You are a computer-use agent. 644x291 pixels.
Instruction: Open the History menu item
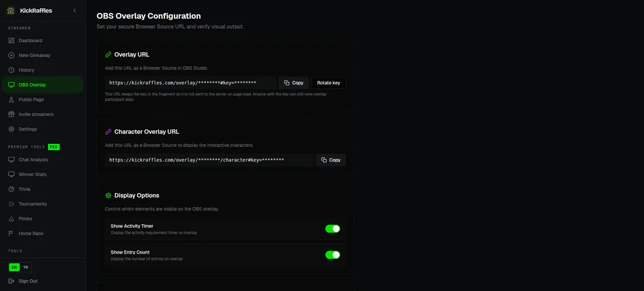coord(42,70)
